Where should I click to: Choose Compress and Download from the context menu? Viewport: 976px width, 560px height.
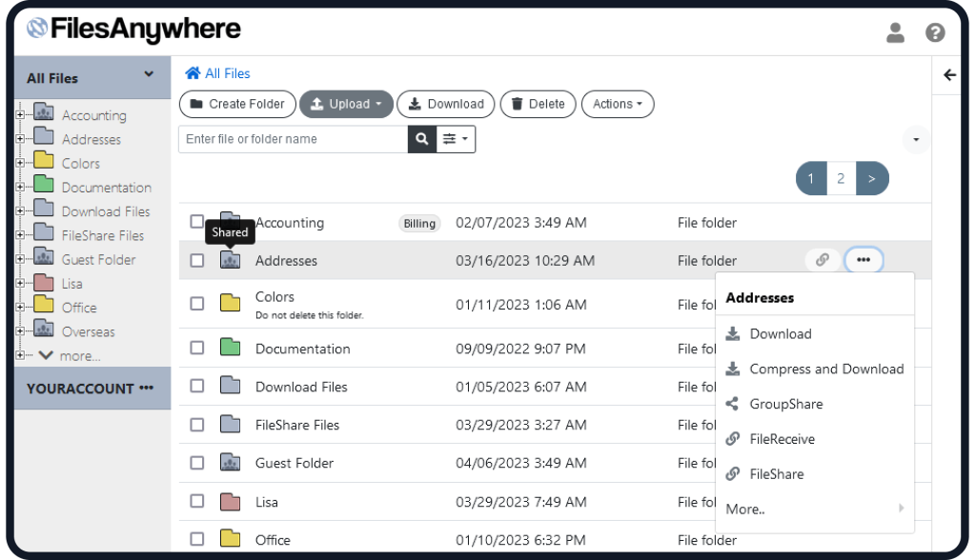pos(825,369)
